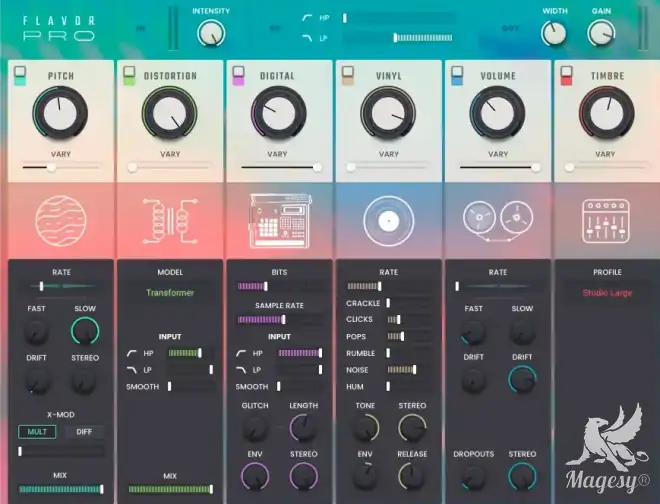Click Digital input LP filter icon
The width and height of the screenshot is (660, 504).
coord(241,370)
